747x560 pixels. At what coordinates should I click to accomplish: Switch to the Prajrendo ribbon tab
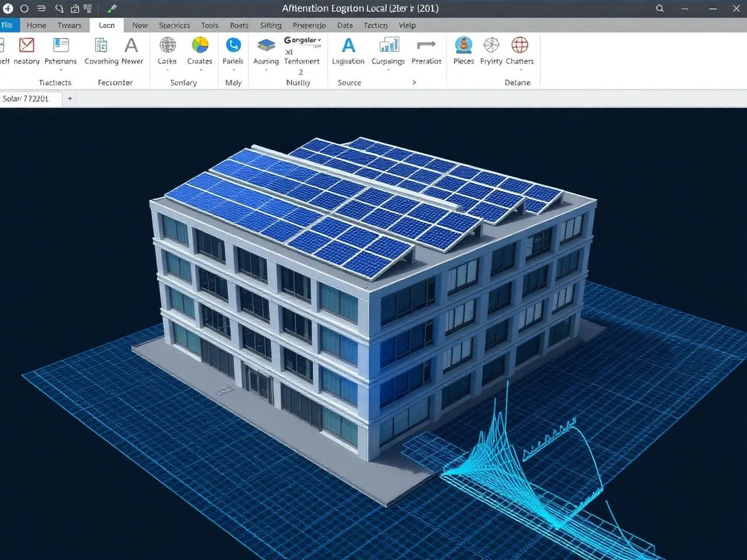309,25
